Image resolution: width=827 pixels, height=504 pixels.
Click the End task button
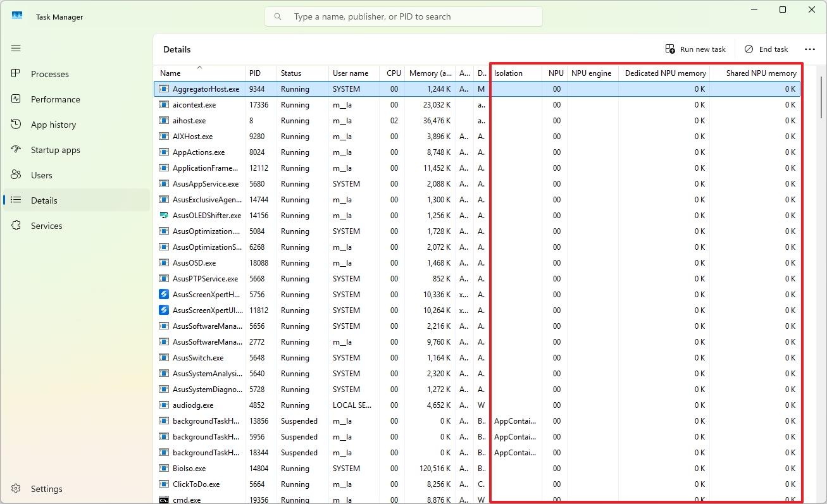coord(766,49)
